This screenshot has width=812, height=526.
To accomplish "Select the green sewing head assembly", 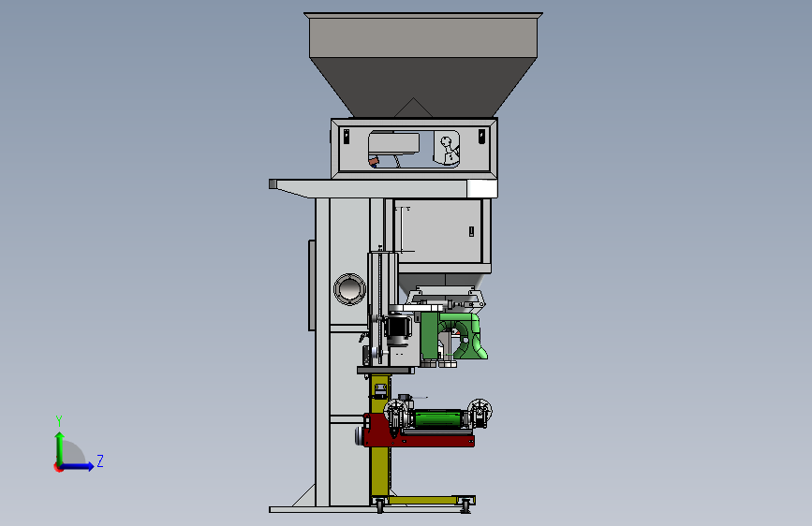I will pyautogui.click(x=454, y=336).
